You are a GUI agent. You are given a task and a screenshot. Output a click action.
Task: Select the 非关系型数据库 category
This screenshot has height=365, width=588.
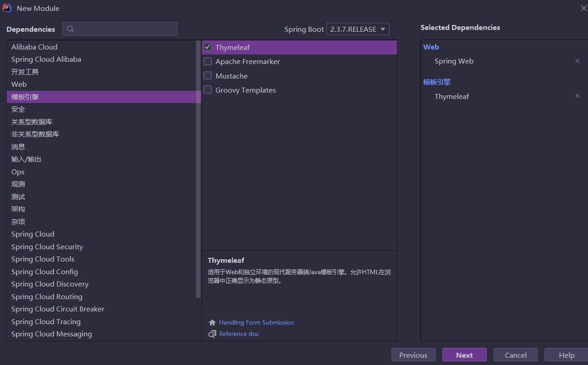pyautogui.click(x=101, y=134)
